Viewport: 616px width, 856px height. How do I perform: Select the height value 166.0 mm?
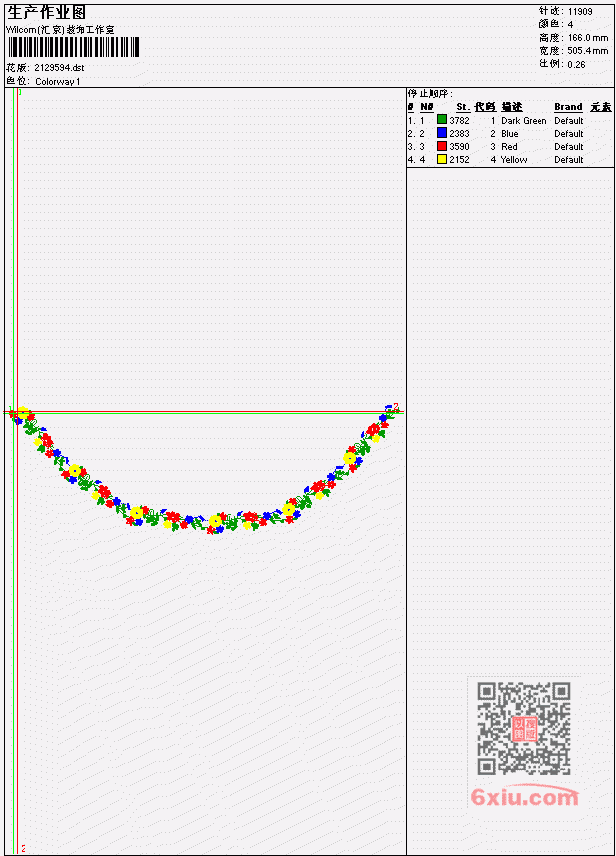(x=588, y=38)
